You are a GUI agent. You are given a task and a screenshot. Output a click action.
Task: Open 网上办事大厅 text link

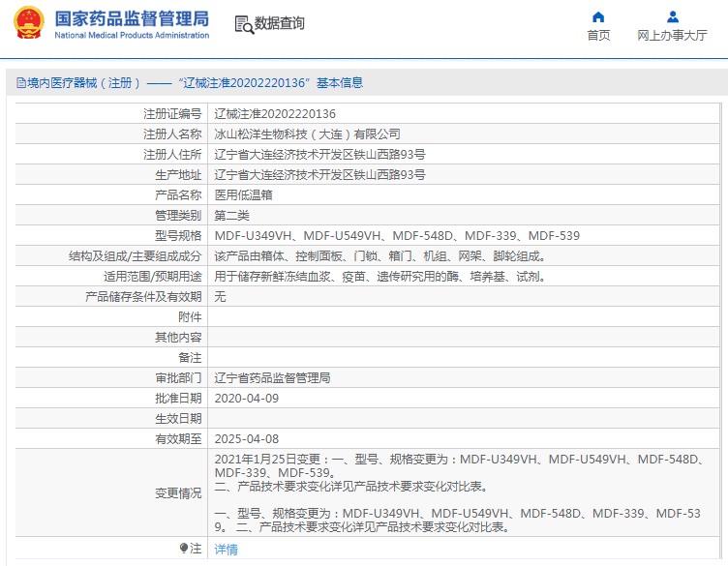(672, 35)
